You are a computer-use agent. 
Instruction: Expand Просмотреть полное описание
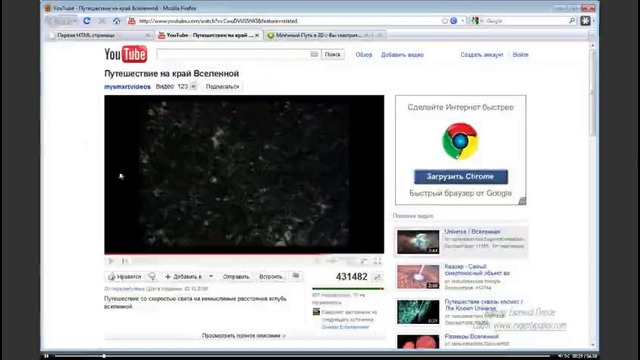[244, 336]
